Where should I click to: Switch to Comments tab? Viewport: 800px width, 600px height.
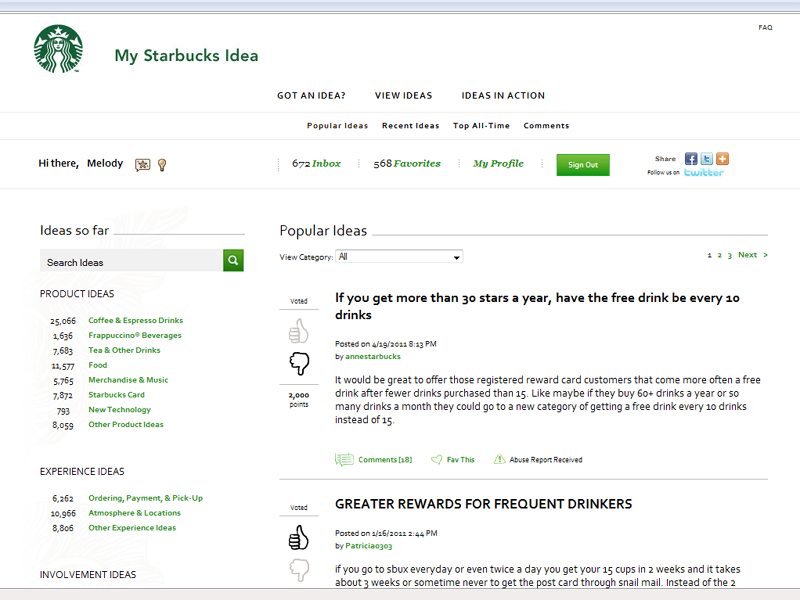[546, 126]
